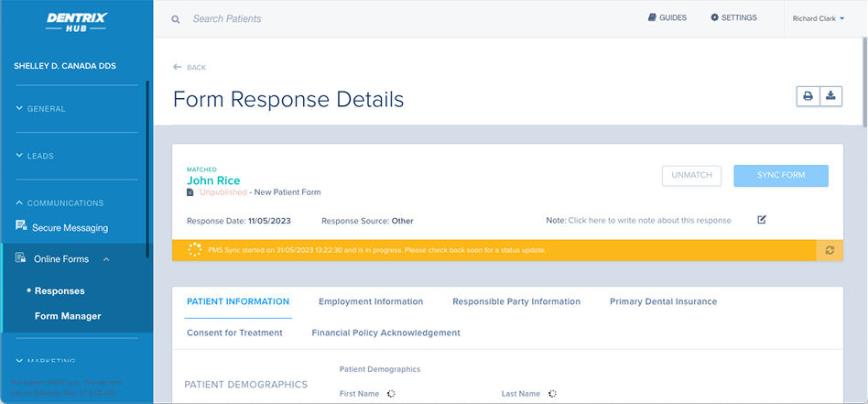Screen dimensions: 868x404
Task: Click the note text to write a note
Action: 649,221
